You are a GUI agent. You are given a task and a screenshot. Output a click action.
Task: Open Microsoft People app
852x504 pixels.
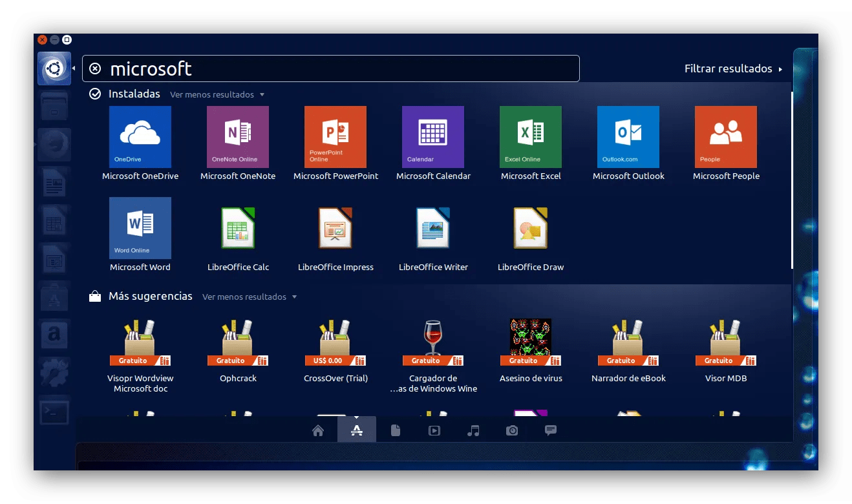click(x=726, y=137)
